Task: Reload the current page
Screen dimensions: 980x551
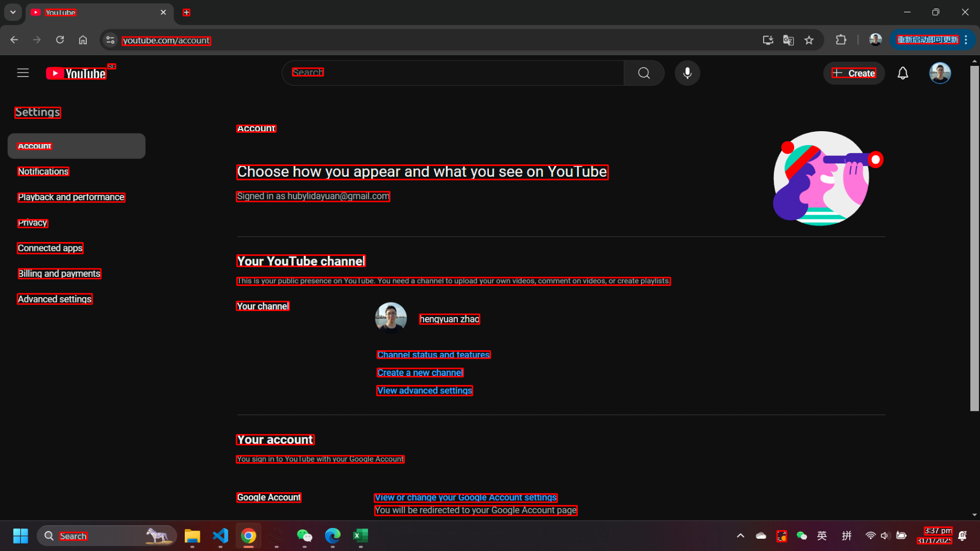Action: 60,40
